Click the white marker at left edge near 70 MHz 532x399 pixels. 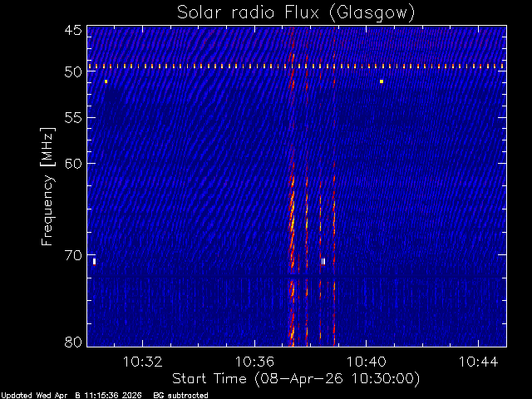pyautogui.click(x=94, y=262)
